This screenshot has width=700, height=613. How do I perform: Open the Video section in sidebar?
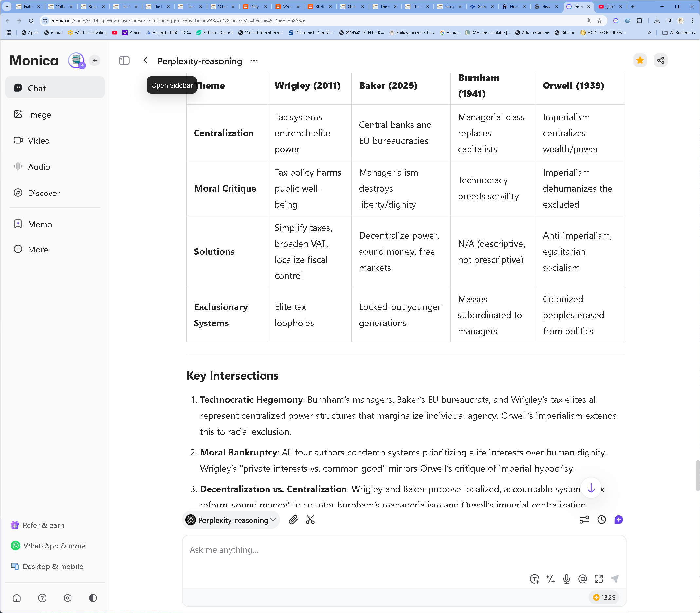[55, 140]
